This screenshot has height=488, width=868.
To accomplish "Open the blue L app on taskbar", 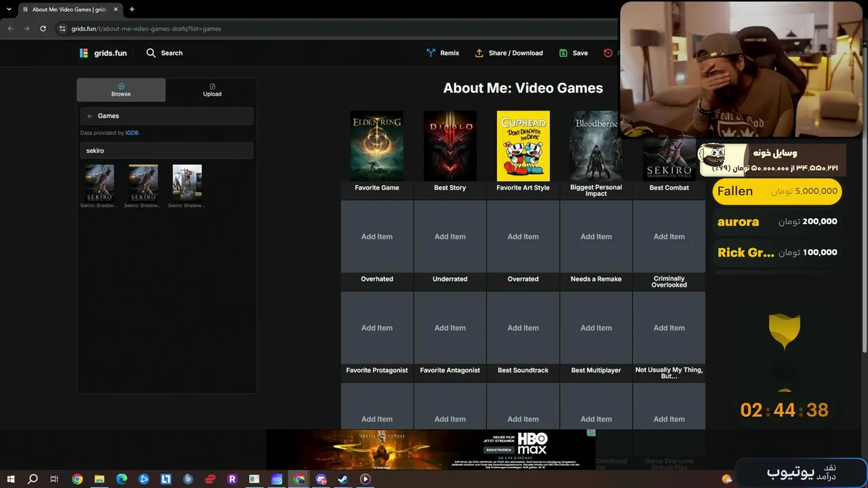I will 165,479.
